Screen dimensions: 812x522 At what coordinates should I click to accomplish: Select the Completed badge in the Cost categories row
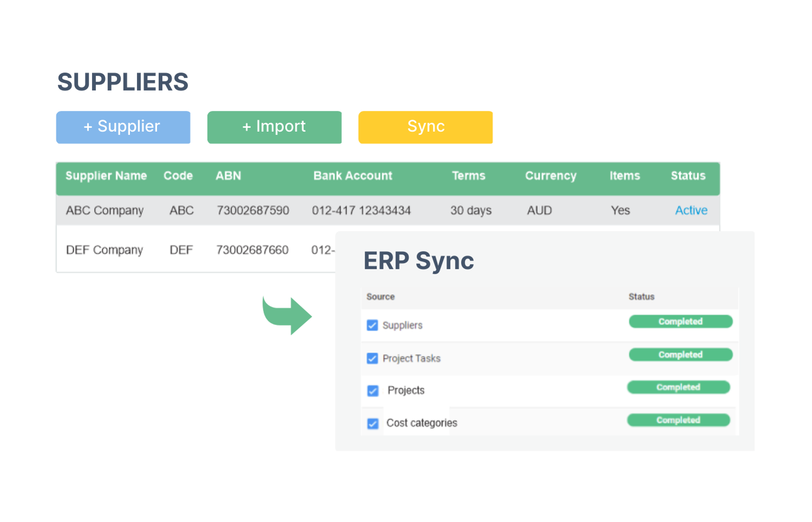(678, 420)
